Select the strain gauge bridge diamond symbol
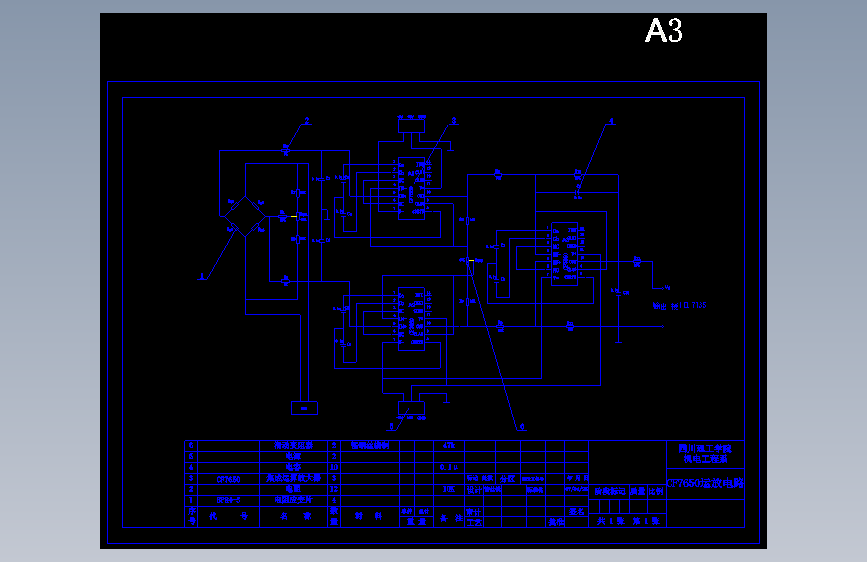867x562 pixels. [245, 216]
